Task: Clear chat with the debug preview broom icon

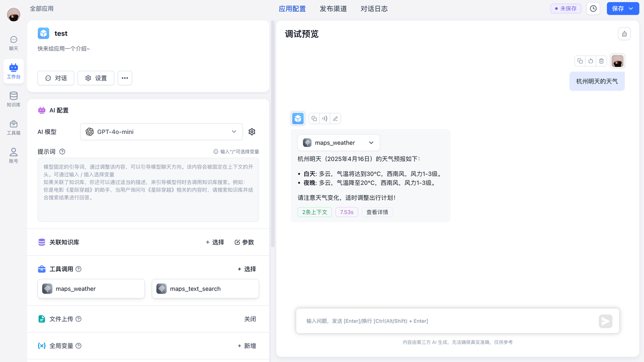Action: (624, 34)
